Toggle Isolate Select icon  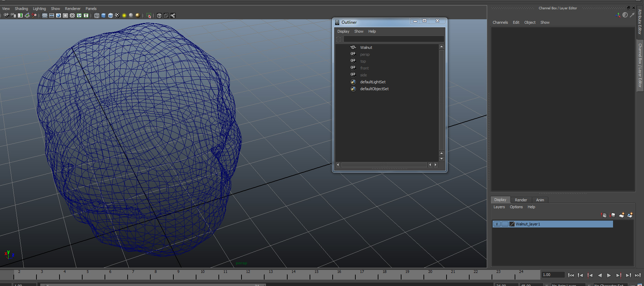pos(149,15)
